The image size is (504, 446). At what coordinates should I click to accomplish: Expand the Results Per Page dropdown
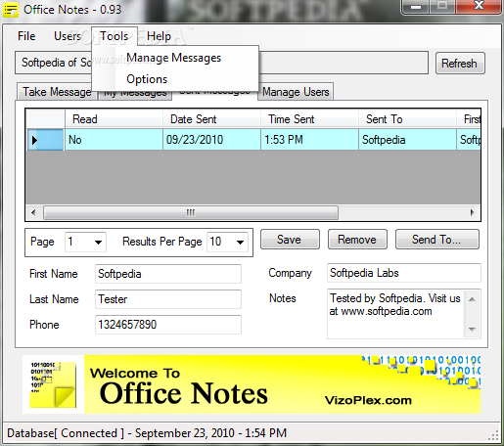pyautogui.click(x=240, y=243)
